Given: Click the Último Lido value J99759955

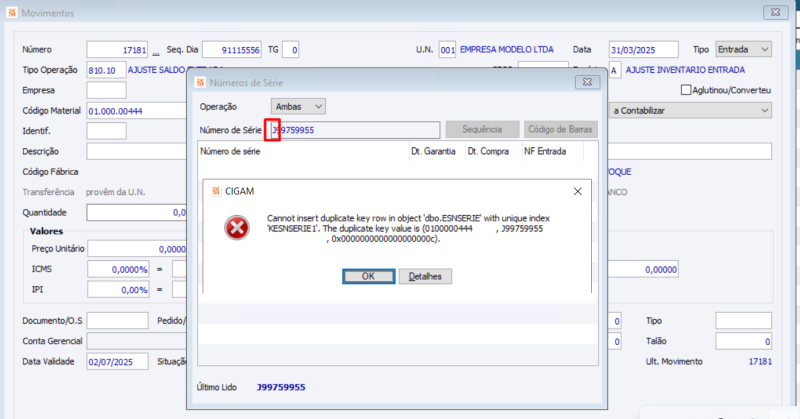Looking at the screenshot, I should [x=281, y=387].
